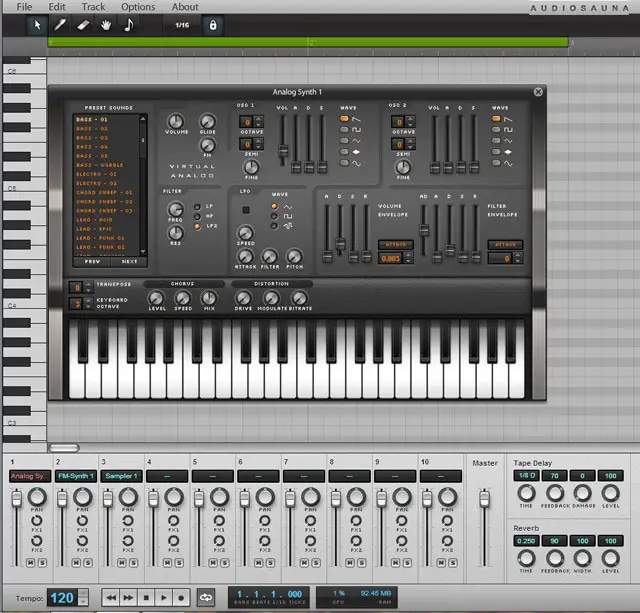
Task: Click the NEXT preset button
Action: click(x=129, y=262)
